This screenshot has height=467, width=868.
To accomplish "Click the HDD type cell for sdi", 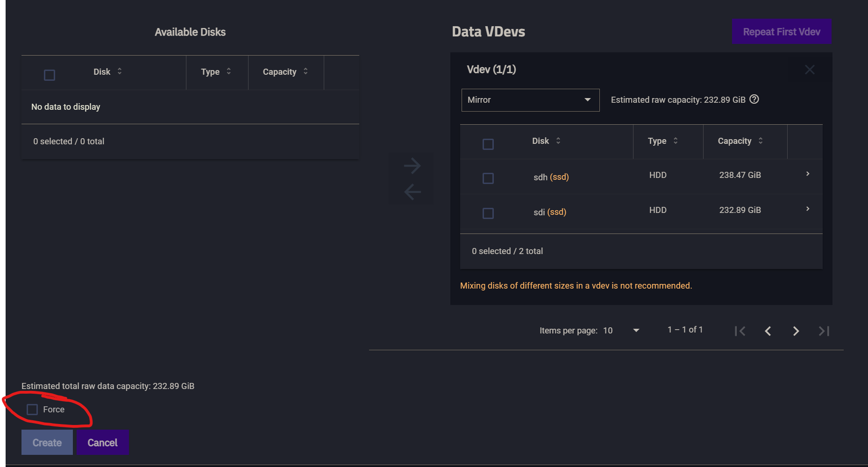I will (658, 210).
